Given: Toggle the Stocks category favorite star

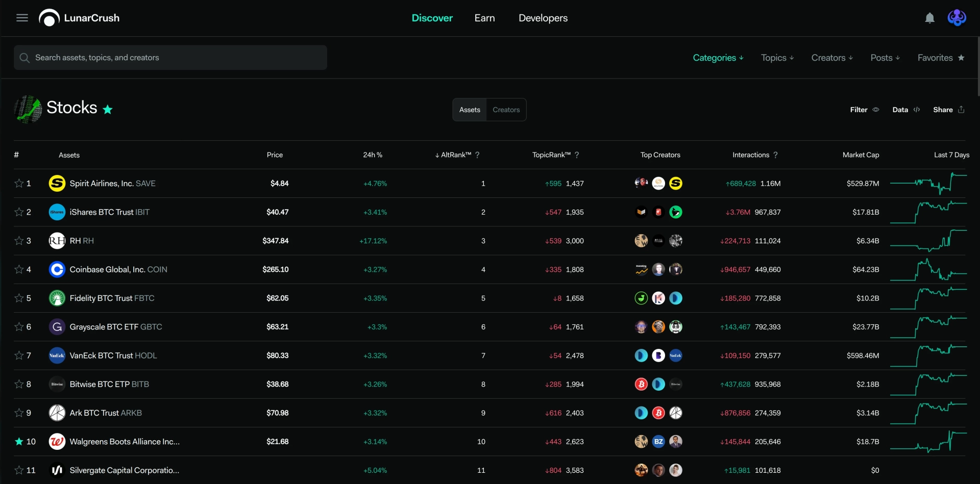Looking at the screenshot, I should pyautogui.click(x=107, y=110).
